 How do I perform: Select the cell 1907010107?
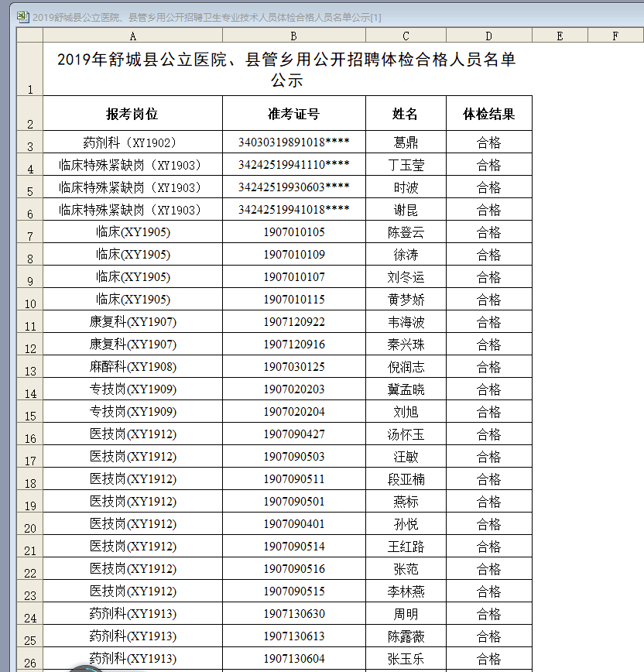[x=294, y=277]
